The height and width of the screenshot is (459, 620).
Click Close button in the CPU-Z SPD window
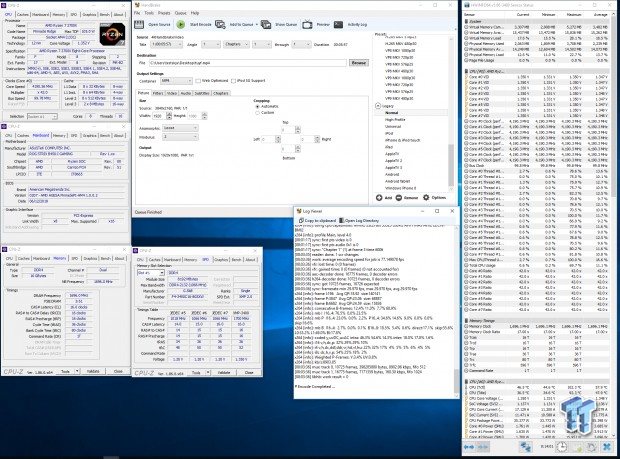click(x=249, y=372)
